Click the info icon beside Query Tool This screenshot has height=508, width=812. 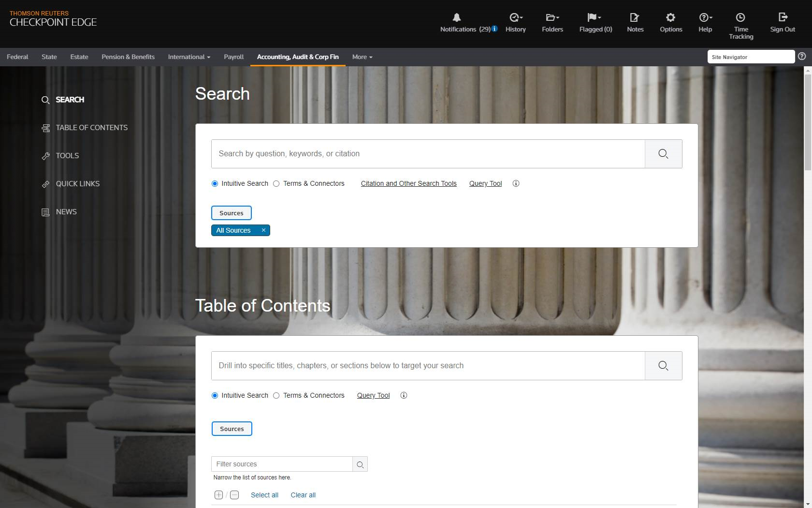(x=516, y=183)
